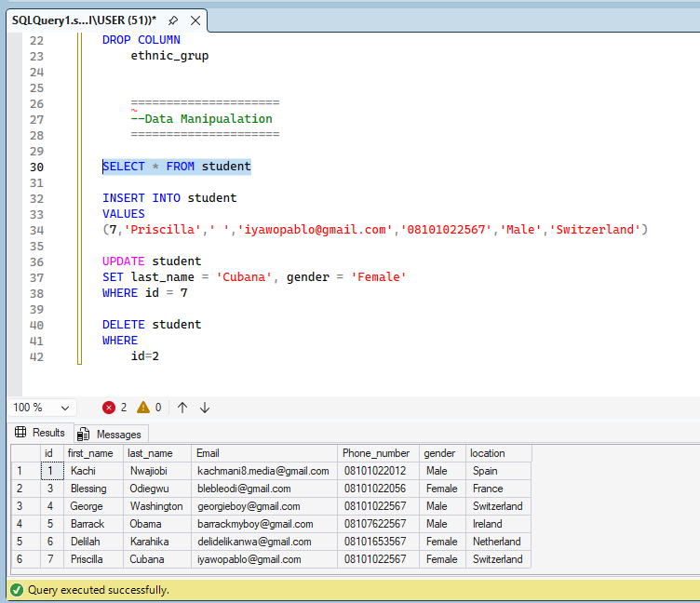
Task: Click 'id=2' on line 42
Action: click(145, 356)
